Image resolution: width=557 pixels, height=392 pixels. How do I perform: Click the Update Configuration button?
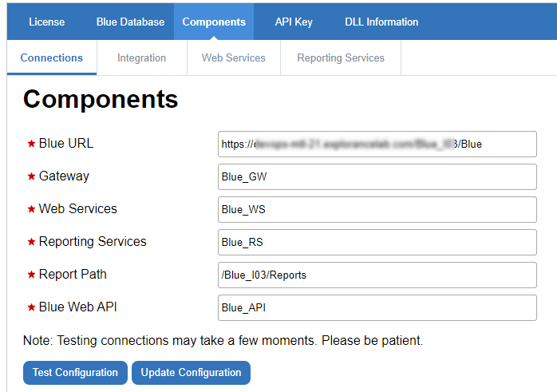point(191,373)
